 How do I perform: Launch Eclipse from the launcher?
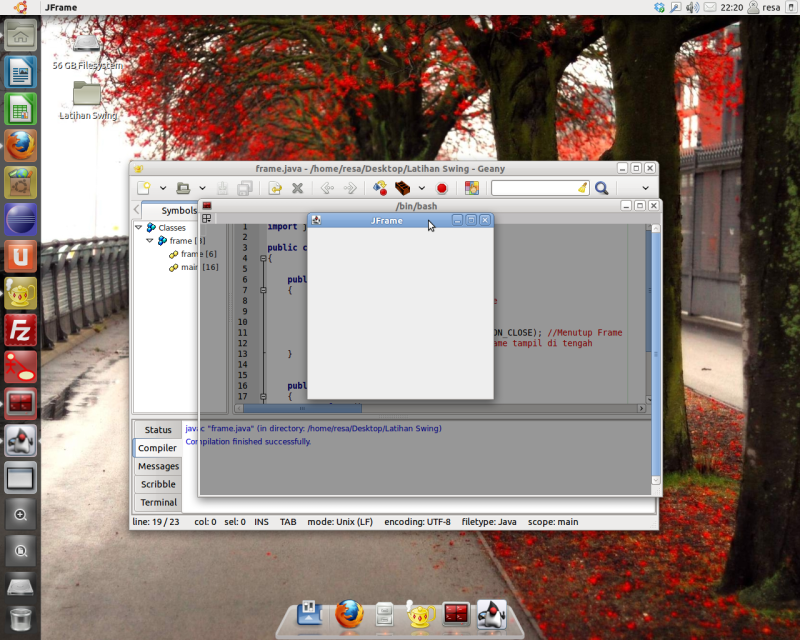(20, 219)
